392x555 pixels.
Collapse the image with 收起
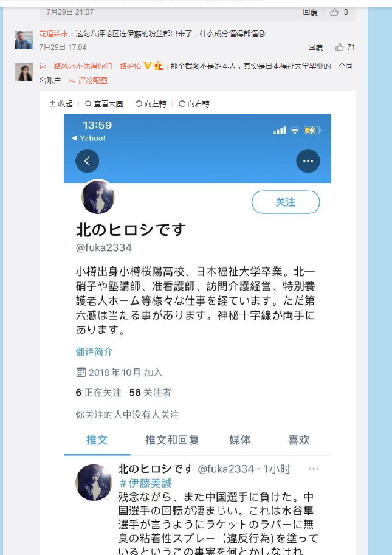coord(61,104)
